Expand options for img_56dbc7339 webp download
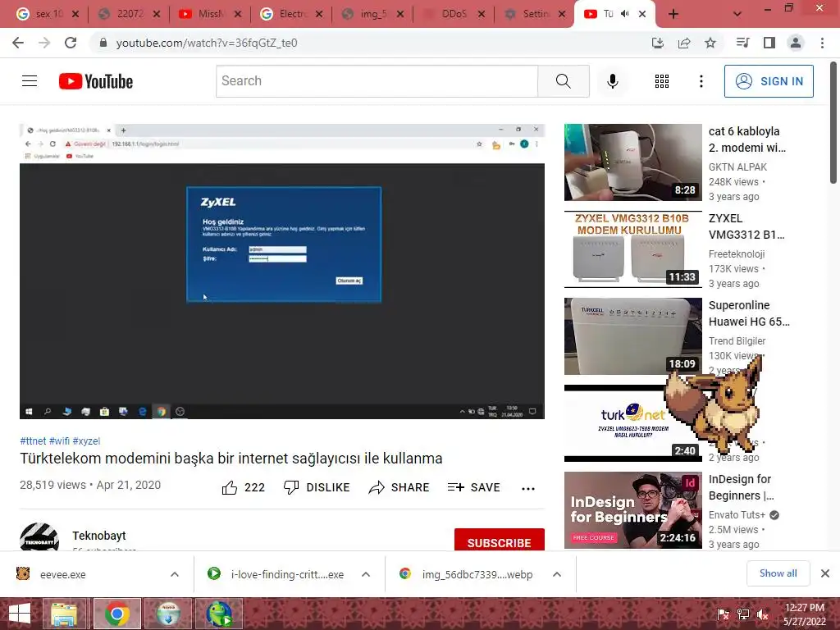The image size is (840, 630). click(x=557, y=574)
